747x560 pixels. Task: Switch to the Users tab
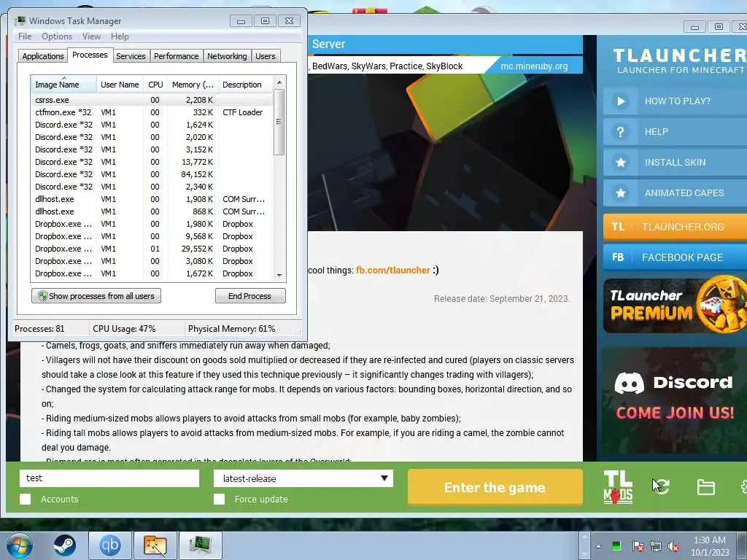[x=265, y=55]
